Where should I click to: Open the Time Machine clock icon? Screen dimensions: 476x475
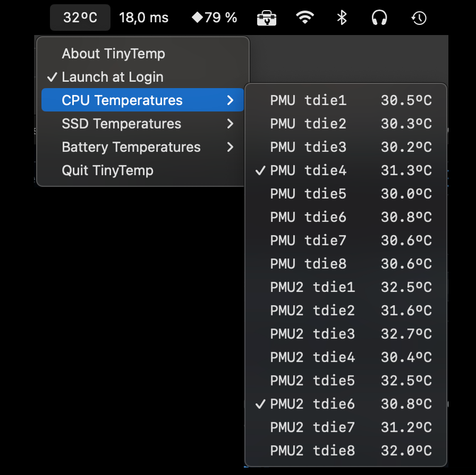click(419, 18)
